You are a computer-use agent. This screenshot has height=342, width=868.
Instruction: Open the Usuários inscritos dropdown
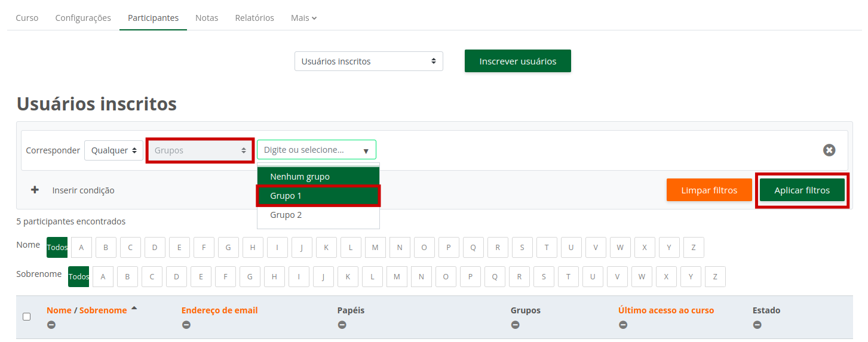click(x=369, y=61)
